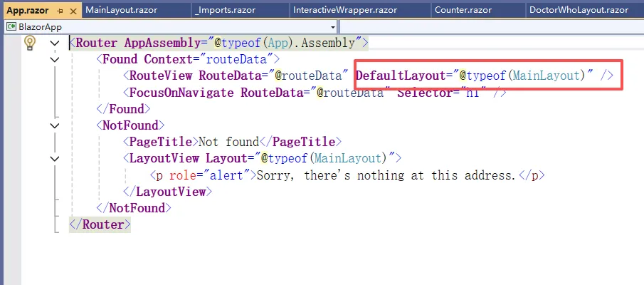Click 'Sorry, there's nothing at this address.'
The width and height of the screenshot is (644, 285).
tap(386, 175)
